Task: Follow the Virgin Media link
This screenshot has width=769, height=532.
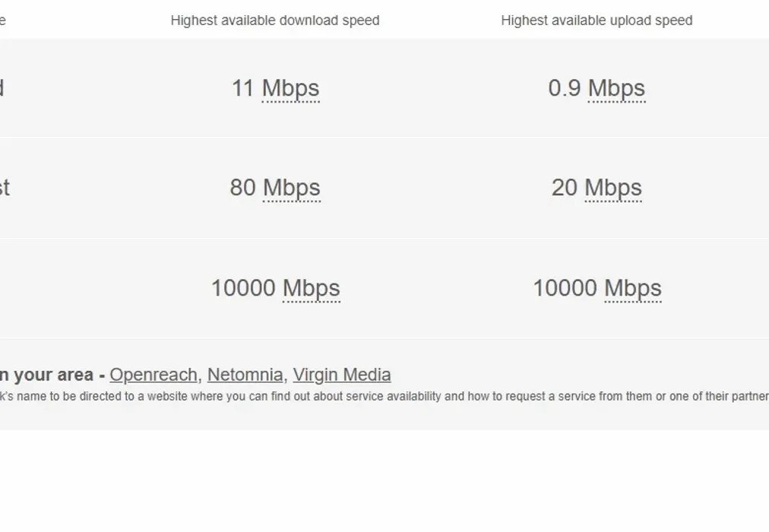Action: pyautogui.click(x=342, y=375)
